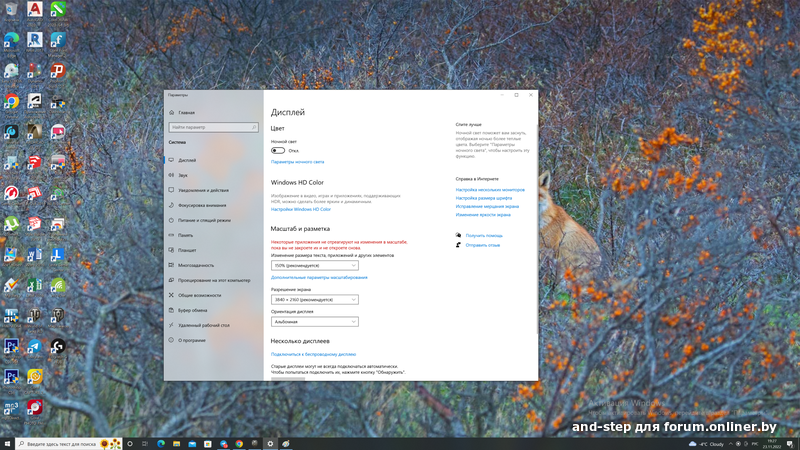The image size is (800, 450).
Task: Click Получить помощь link
Action: tap(484, 236)
